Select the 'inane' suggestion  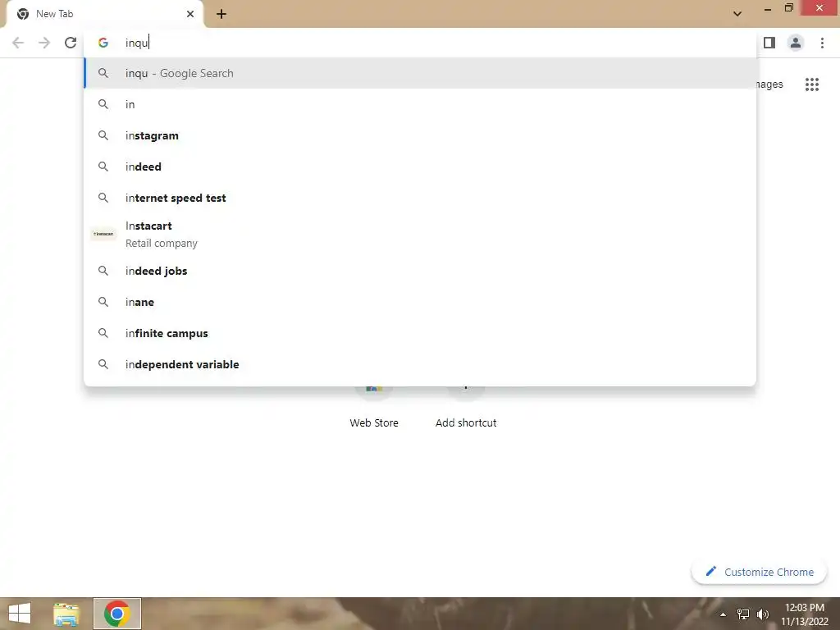[x=420, y=302]
